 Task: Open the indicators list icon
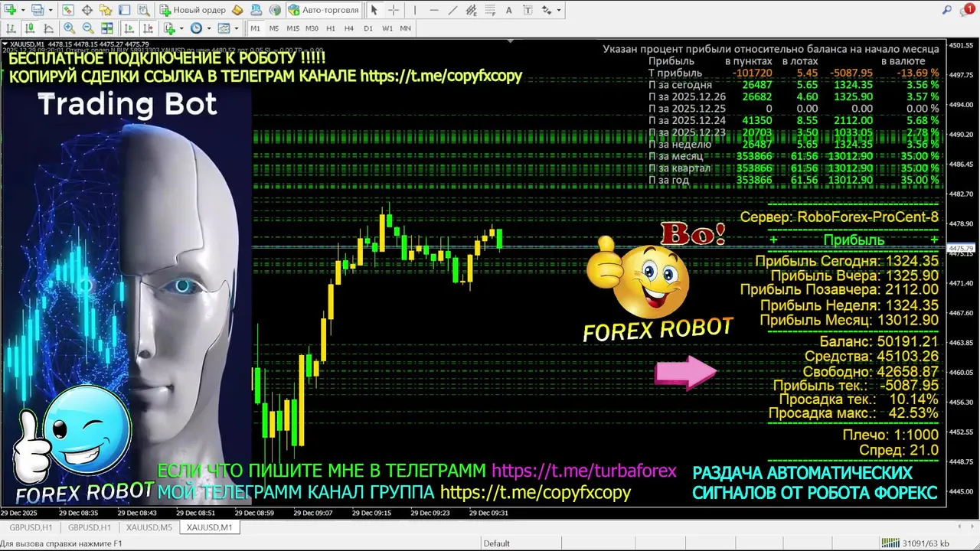169,28
